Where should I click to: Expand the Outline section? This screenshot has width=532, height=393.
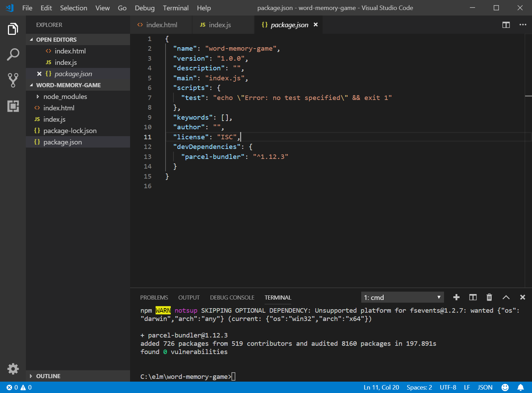tap(78, 376)
